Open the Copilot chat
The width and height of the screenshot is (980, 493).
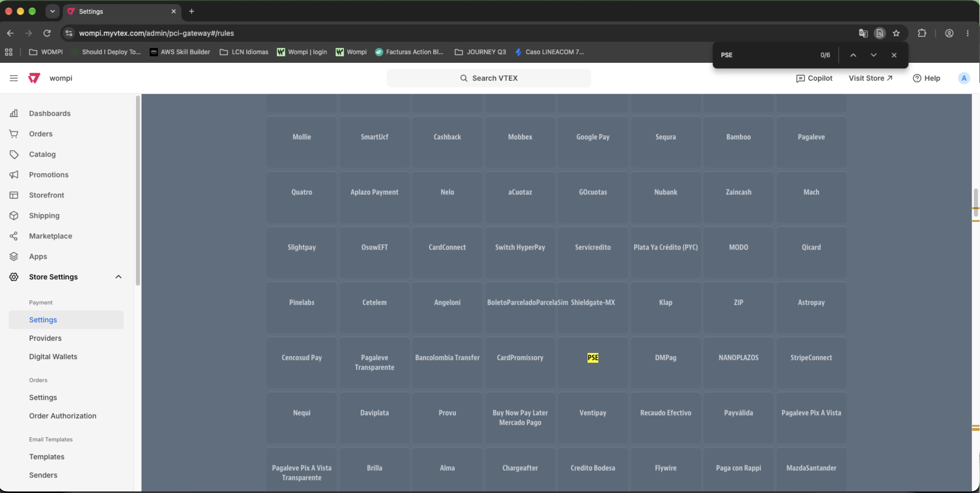814,78
